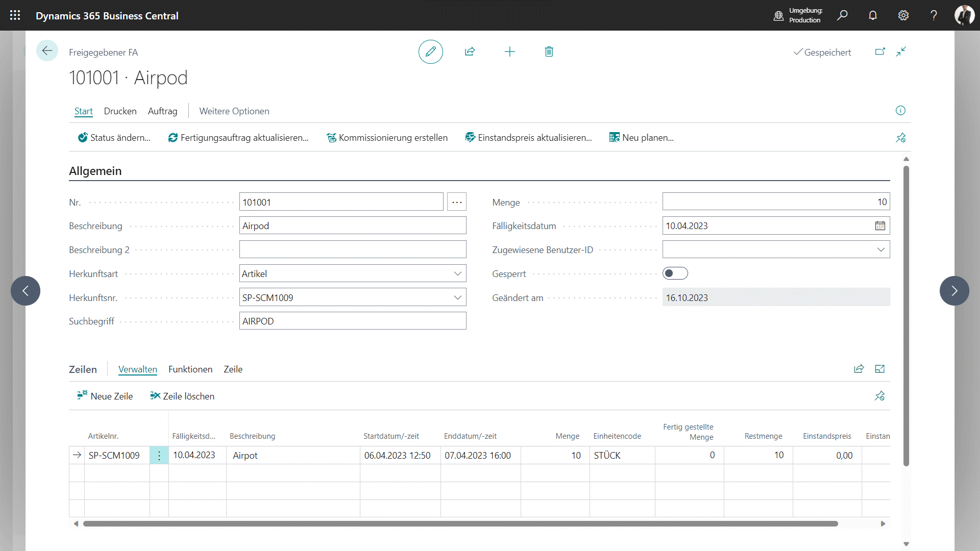Click the pencil edit icon
Viewport: 980px width, 551px height.
430,52
